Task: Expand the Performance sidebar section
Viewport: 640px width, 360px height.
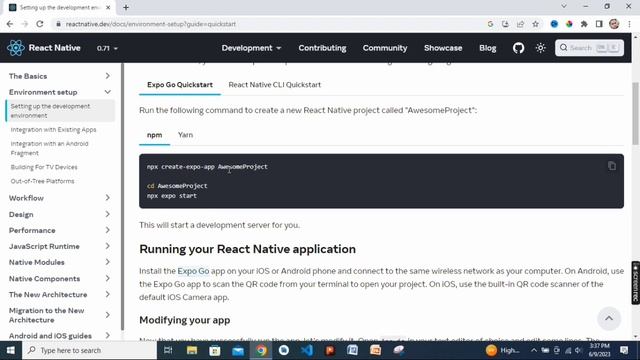Action: point(60,230)
